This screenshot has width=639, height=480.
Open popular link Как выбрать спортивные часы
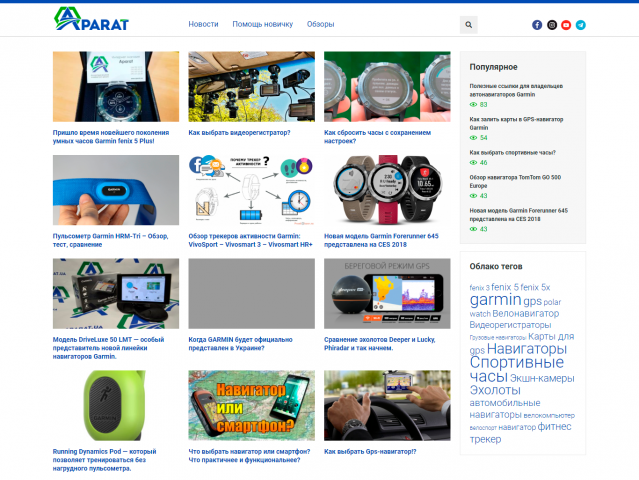coord(513,152)
